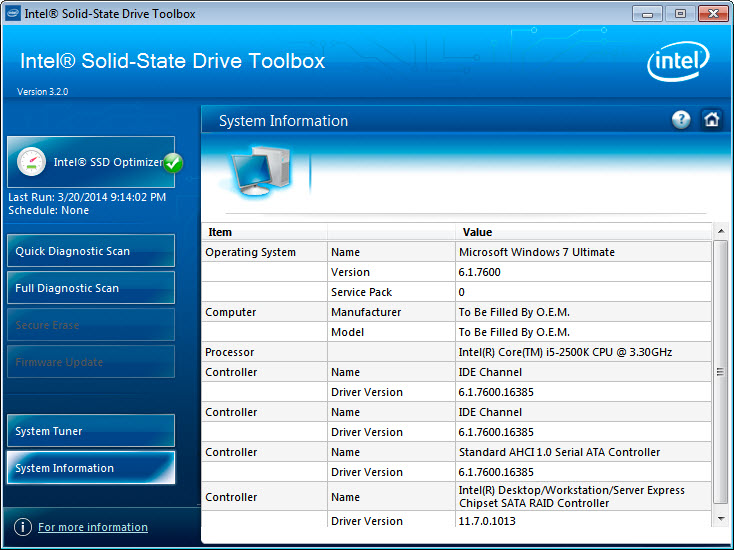The height and width of the screenshot is (550, 734).
Task: Open the System Tuner page
Action: [x=91, y=431]
